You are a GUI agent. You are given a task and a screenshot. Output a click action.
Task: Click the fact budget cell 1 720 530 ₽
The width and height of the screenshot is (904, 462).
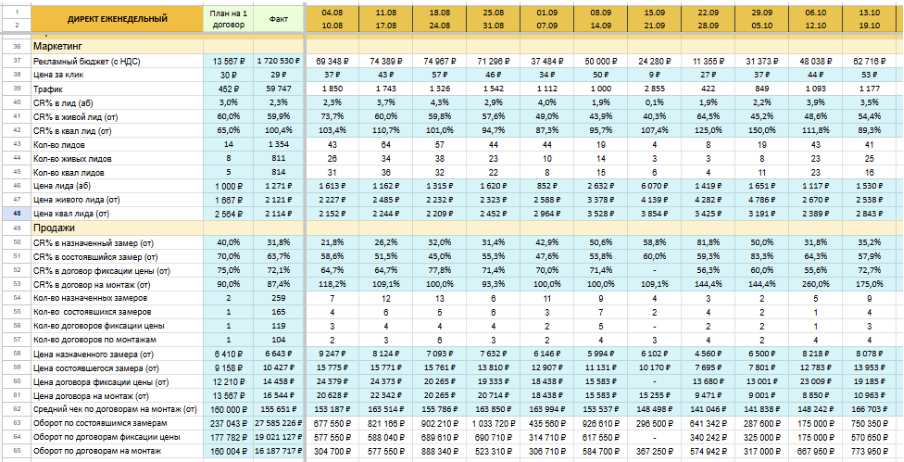(278, 62)
